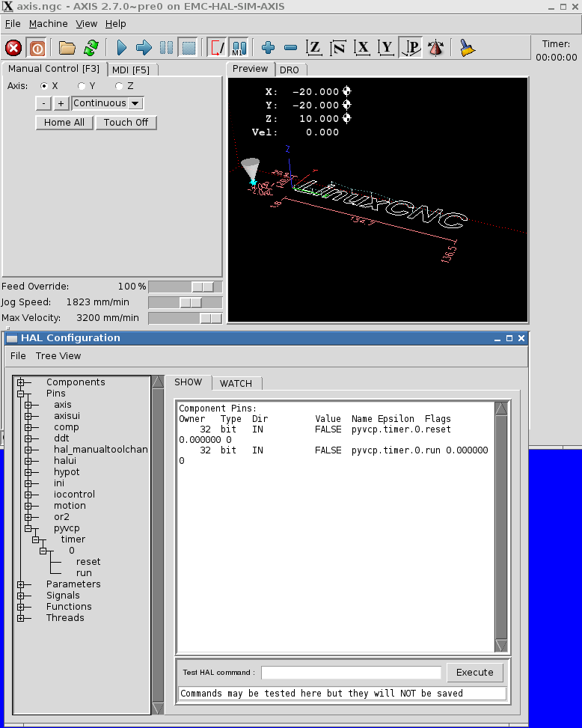Click the Test HAL command input field

[351, 673]
